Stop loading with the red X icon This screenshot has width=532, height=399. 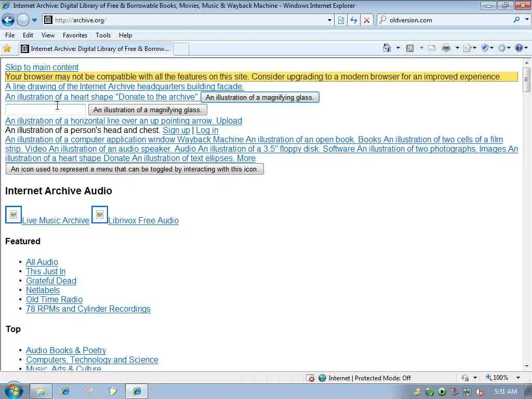click(367, 20)
